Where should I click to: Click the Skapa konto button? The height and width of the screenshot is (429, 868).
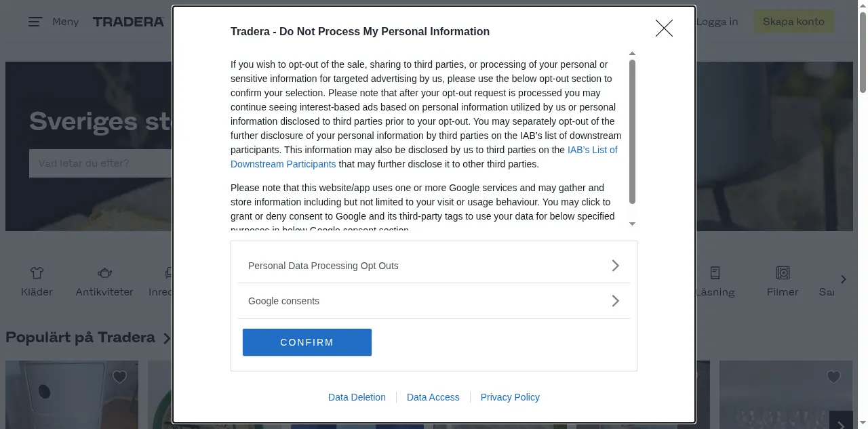point(793,22)
